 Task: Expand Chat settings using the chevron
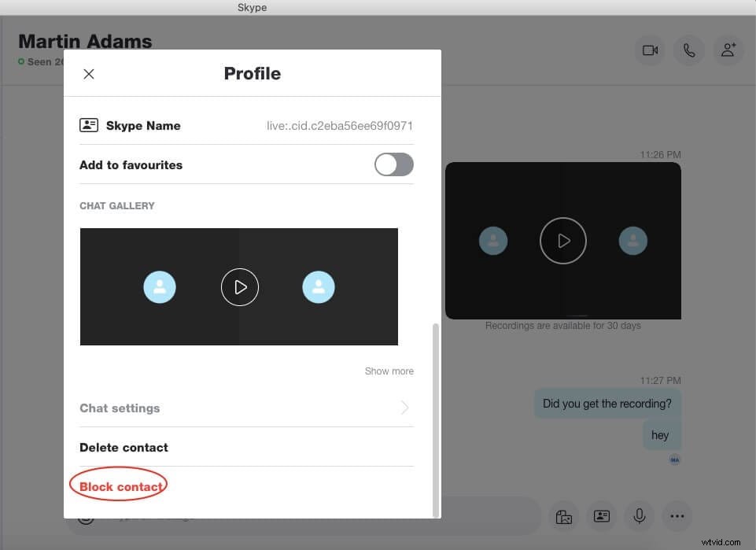[404, 408]
